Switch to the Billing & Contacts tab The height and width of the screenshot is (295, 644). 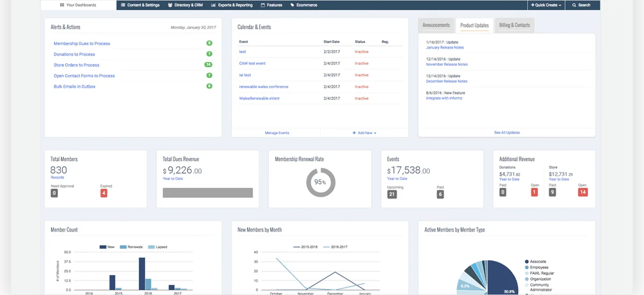[514, 25]
